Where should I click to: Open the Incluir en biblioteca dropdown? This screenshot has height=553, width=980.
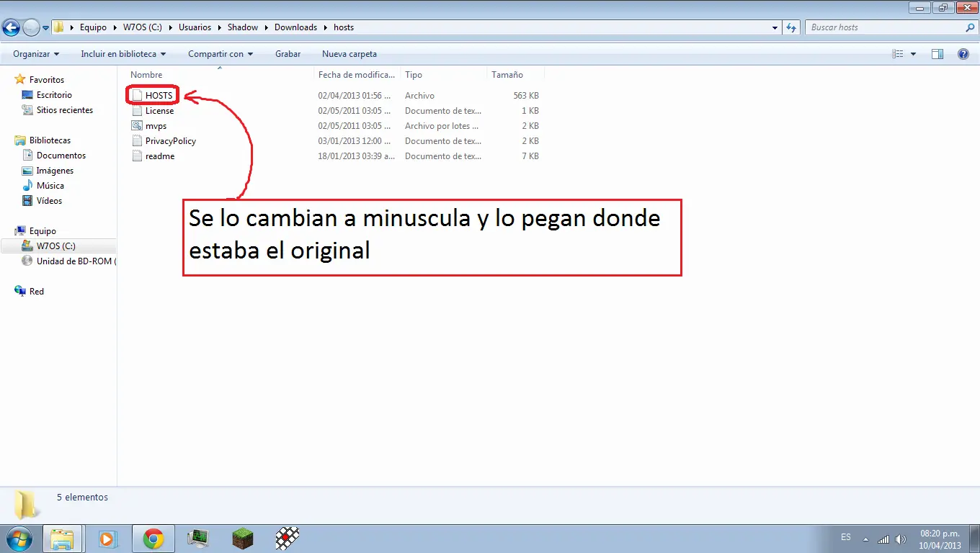pos(123,54)
